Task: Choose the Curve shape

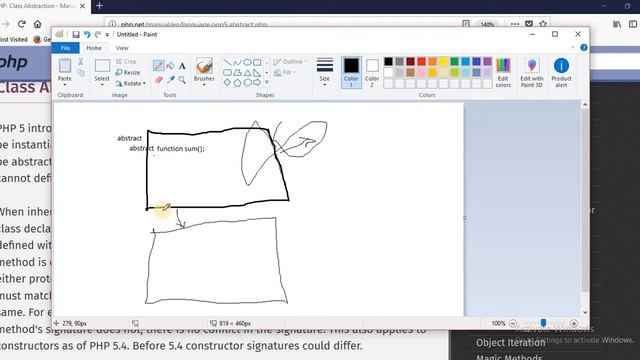Action: (x=237, y=62)
